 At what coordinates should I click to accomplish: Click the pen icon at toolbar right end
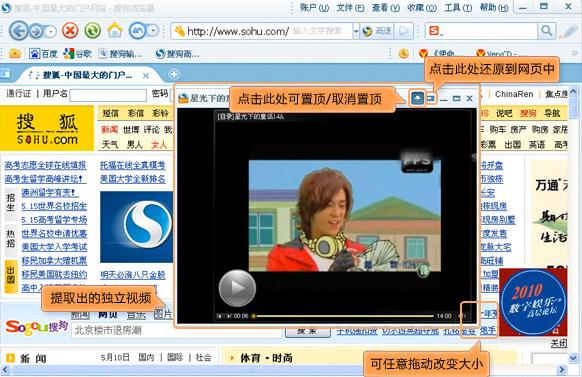568,32
